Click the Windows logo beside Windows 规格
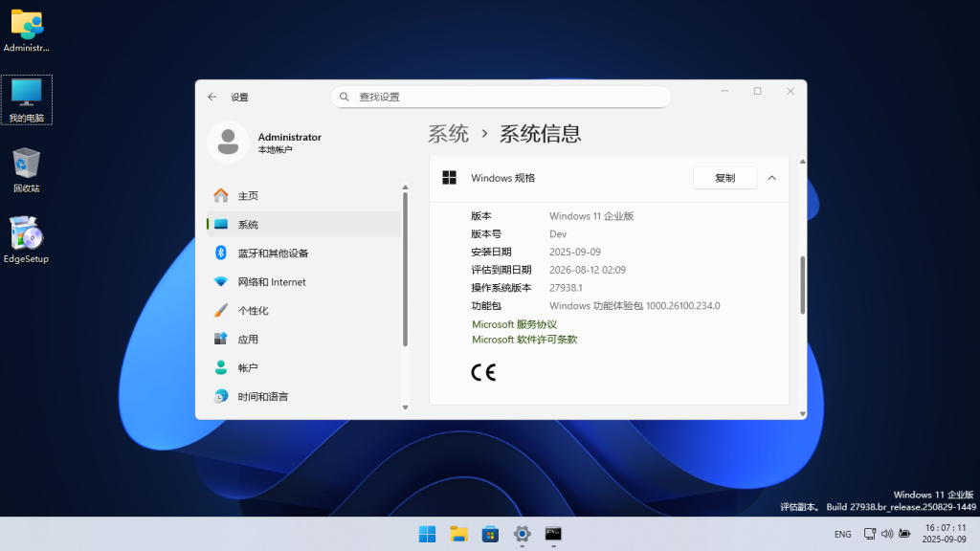This screenshot has width=980, height=551. coord(450,178)
